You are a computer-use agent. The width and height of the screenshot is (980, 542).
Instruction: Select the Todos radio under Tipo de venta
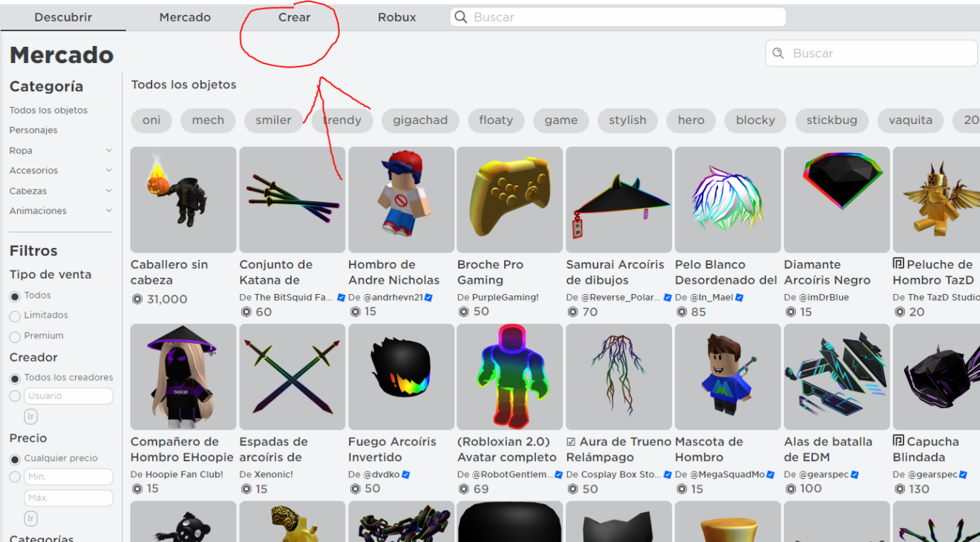(15, 296)
